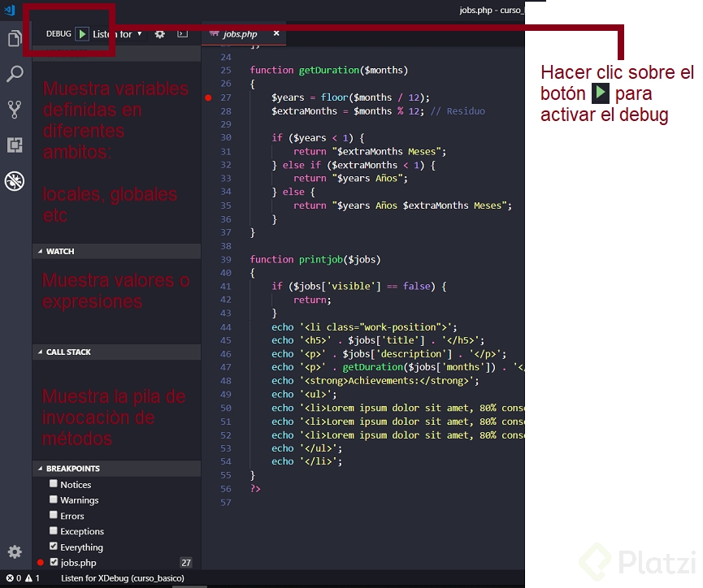
Task: Click the breakpoint dot on line 27
Action: pos(208,97)
